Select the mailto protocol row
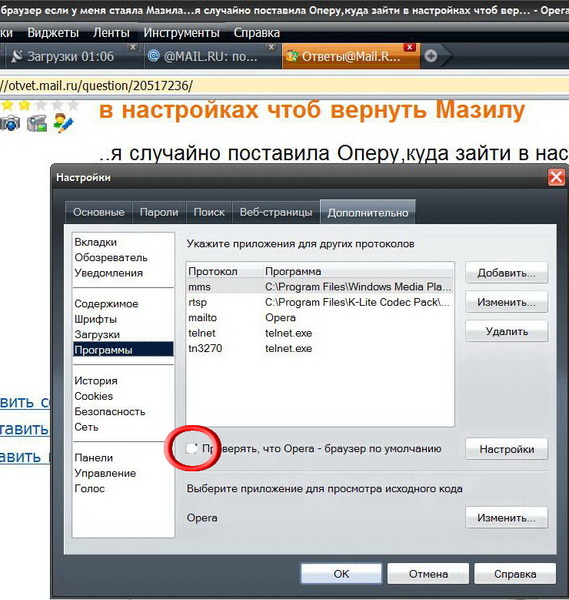Viewport: 569px width, 600px height. pyautogui.click(x=320, y=318)
